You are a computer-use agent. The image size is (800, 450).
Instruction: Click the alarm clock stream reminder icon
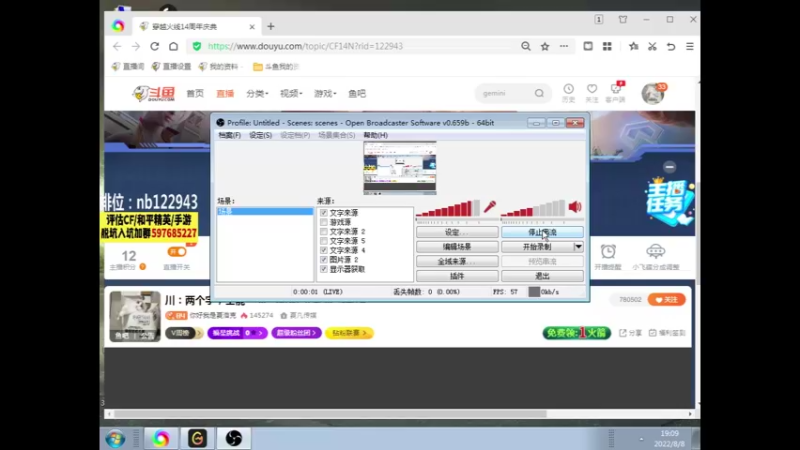coord(608,252)
